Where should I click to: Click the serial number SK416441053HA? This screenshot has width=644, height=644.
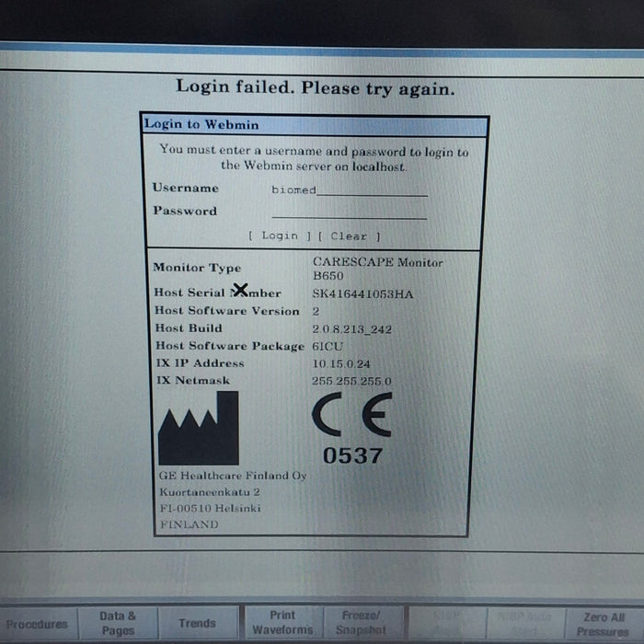362,293
